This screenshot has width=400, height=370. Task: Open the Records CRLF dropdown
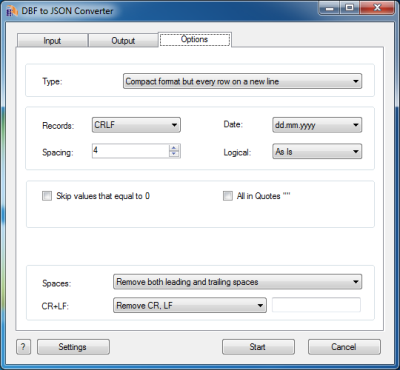(x=136, y=125)
